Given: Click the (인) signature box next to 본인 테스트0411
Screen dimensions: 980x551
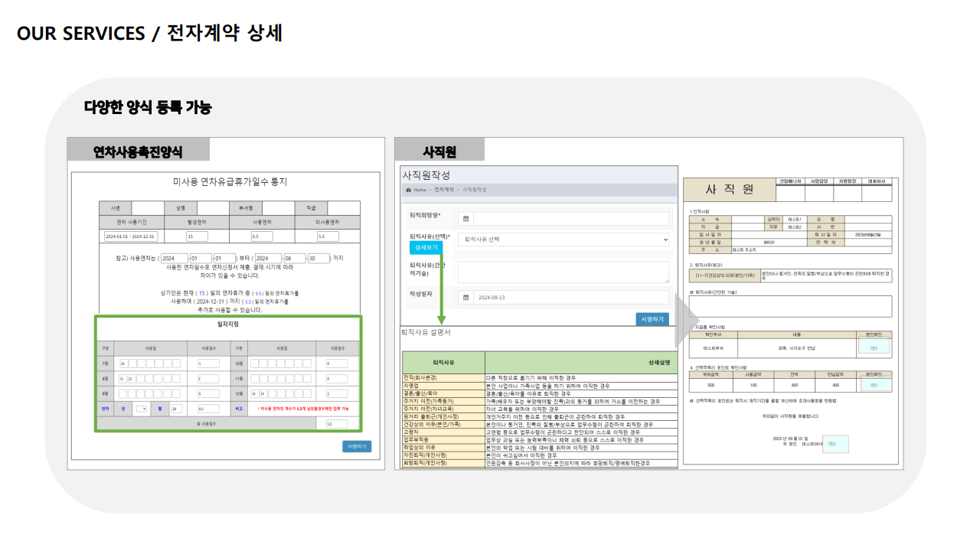Looking at the screenshot, I should [835, 443].
